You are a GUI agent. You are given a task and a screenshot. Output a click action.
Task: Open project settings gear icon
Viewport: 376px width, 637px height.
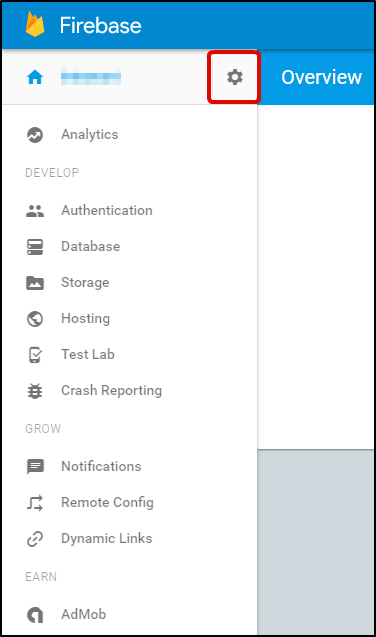pyautogui.click(x=235, y=77)
